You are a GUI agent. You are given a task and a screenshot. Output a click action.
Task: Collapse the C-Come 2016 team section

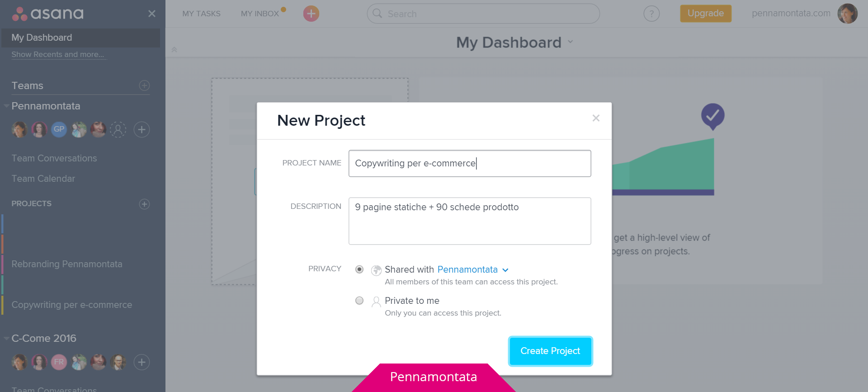pyautogui.click(x=6, y=338)
